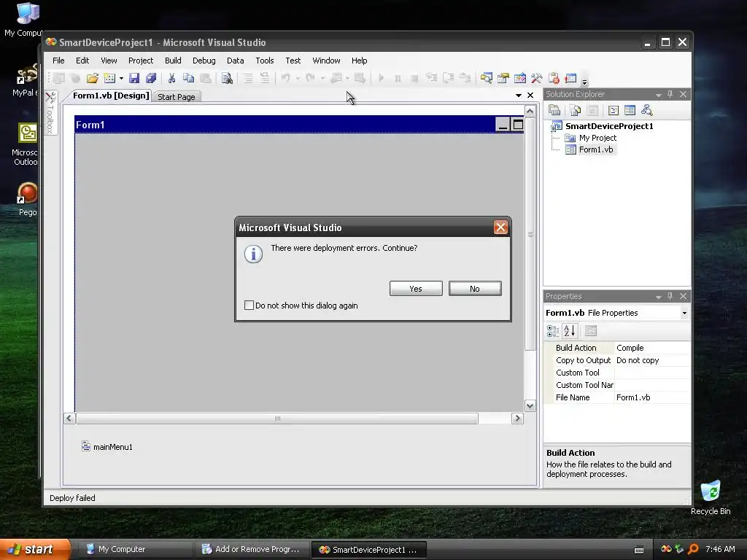This screenshot has width=747, height=560.
Task: Open the Edit menu
Action: coord(82,61)
